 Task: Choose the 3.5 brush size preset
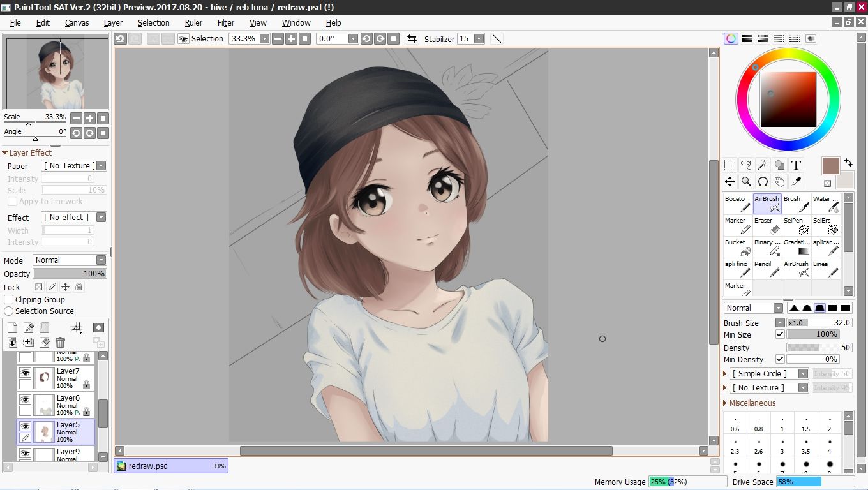click(806, 445)
